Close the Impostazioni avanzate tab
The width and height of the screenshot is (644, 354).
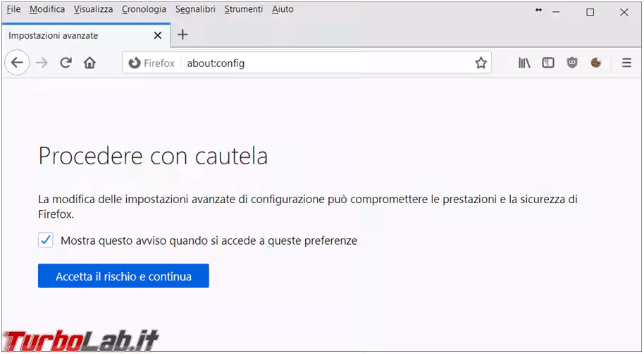click(x=158, y=35)
